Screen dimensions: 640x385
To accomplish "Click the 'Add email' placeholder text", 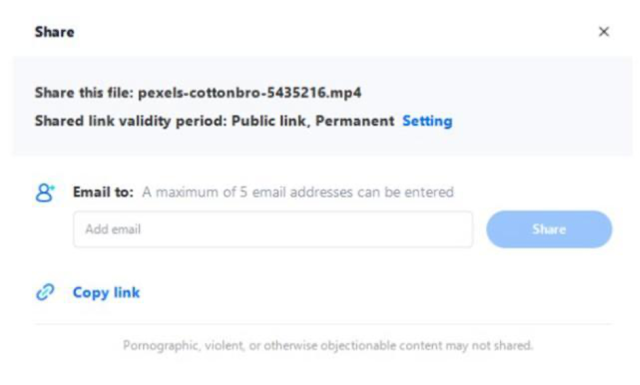I will (113, 229).
